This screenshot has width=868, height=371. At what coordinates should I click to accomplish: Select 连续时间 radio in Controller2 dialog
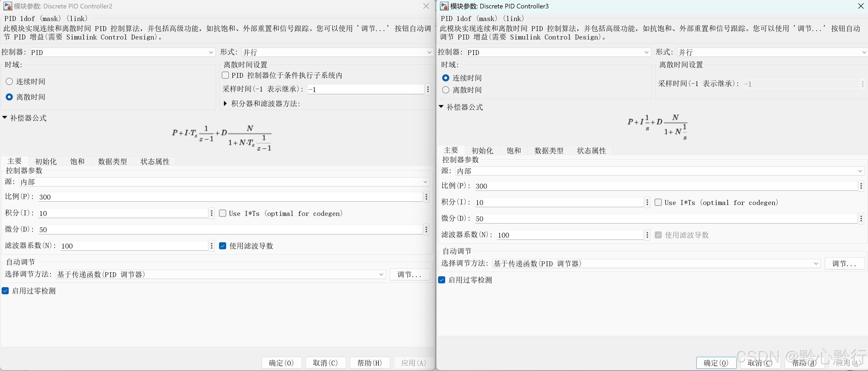click(x=10, y=81)
